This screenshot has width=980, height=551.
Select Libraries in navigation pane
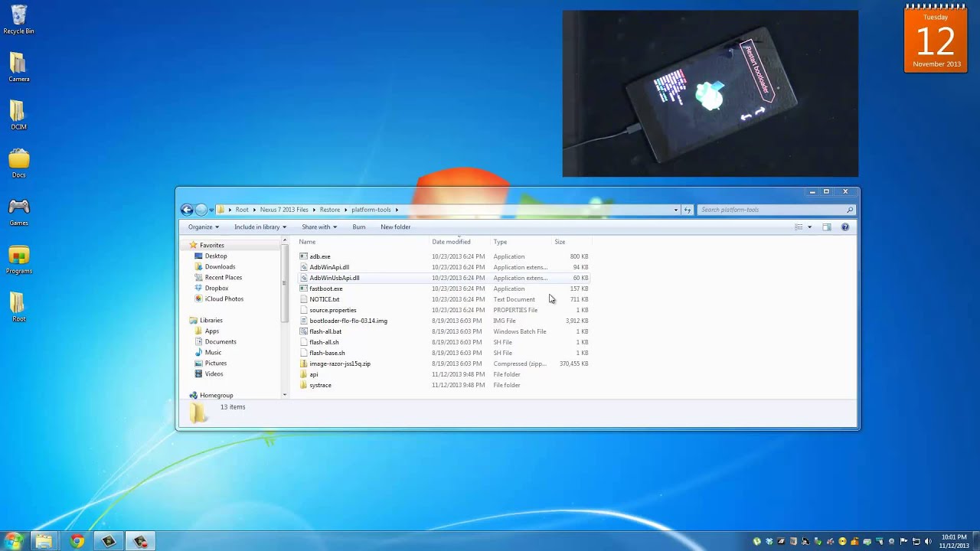[211, 321]
